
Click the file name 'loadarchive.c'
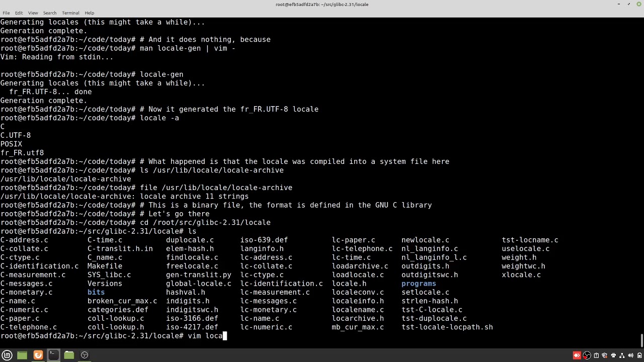360,266
